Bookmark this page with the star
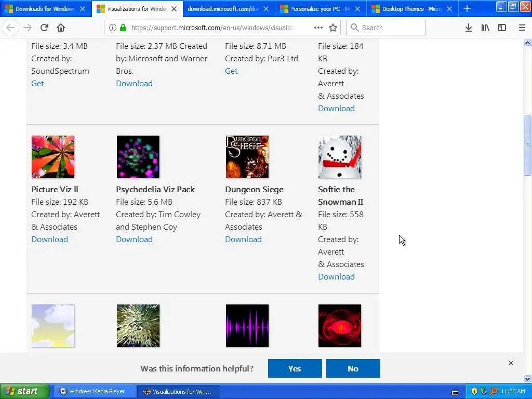Screen dimensions: 532x399 tap(333, 28)
